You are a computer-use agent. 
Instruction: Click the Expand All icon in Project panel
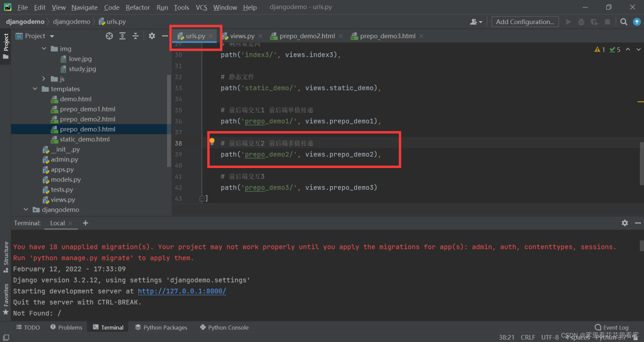[x=122, y=36]
